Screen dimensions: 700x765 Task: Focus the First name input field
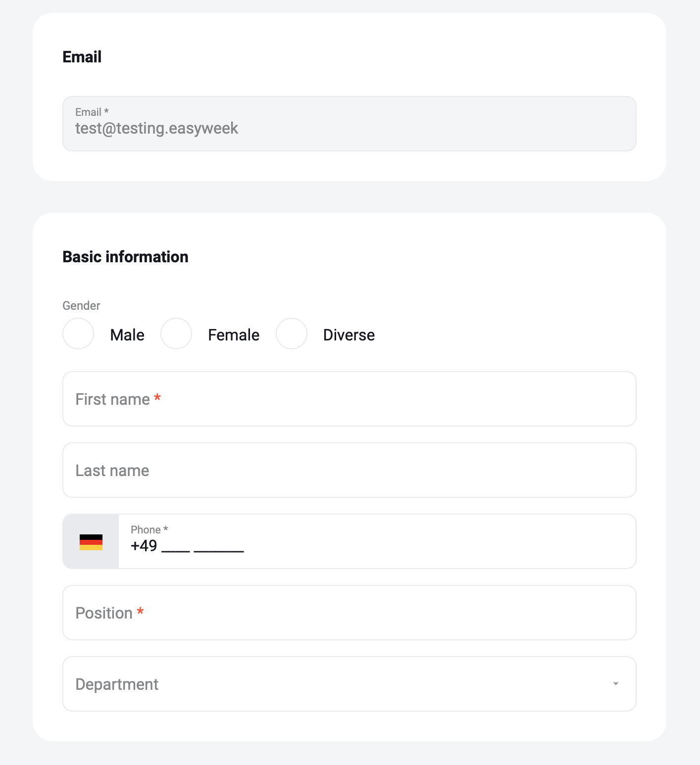tap(350, 399)
